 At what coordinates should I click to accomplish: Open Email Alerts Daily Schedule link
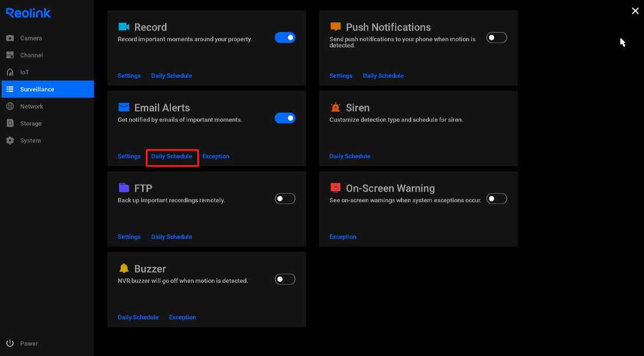(172, 156)
